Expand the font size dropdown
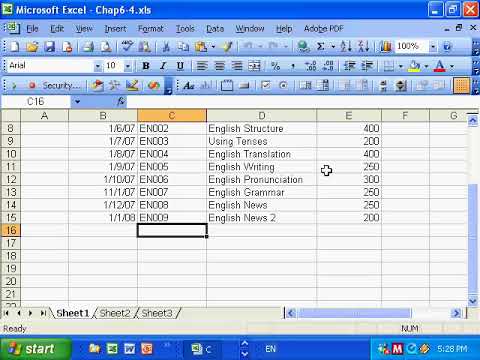This screenshot has width=480, height=360. coord(128,66)
